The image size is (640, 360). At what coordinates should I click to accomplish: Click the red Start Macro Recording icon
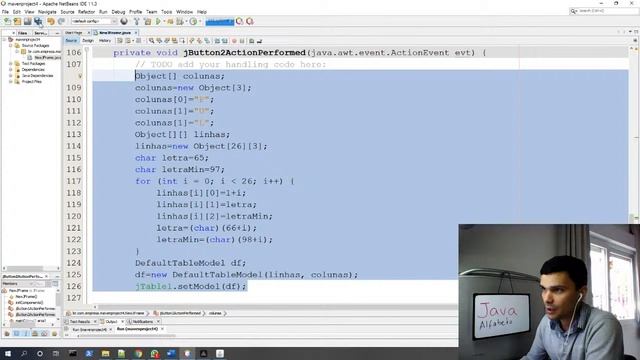pyautogui.click(x=234, y=40)
